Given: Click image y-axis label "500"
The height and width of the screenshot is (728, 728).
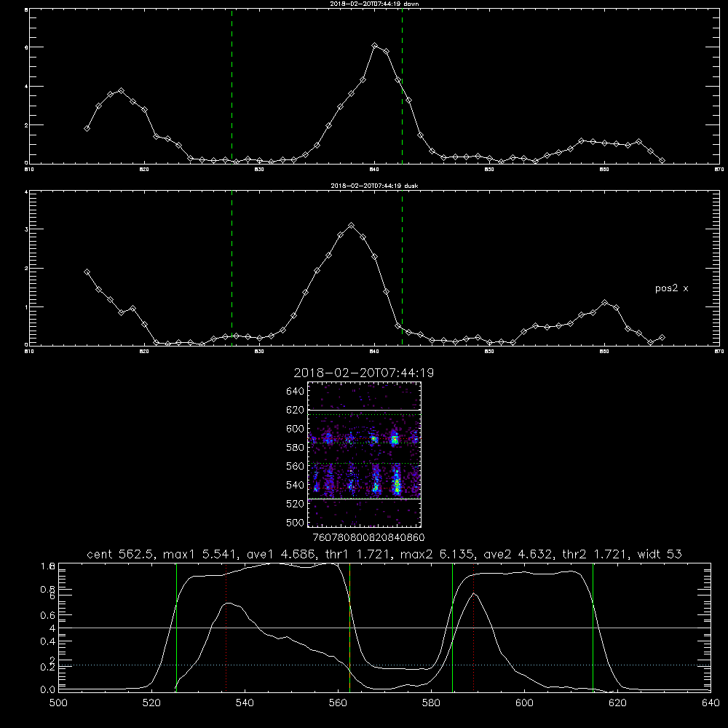Looking at the screenshot, I should tap(296, 523).
